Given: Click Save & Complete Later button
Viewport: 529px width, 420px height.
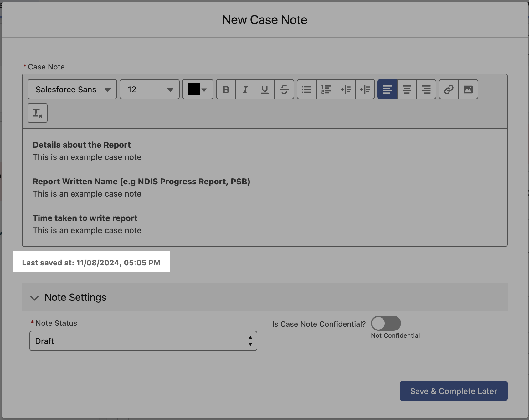Looking at the screenshot, I should point(453,391).
